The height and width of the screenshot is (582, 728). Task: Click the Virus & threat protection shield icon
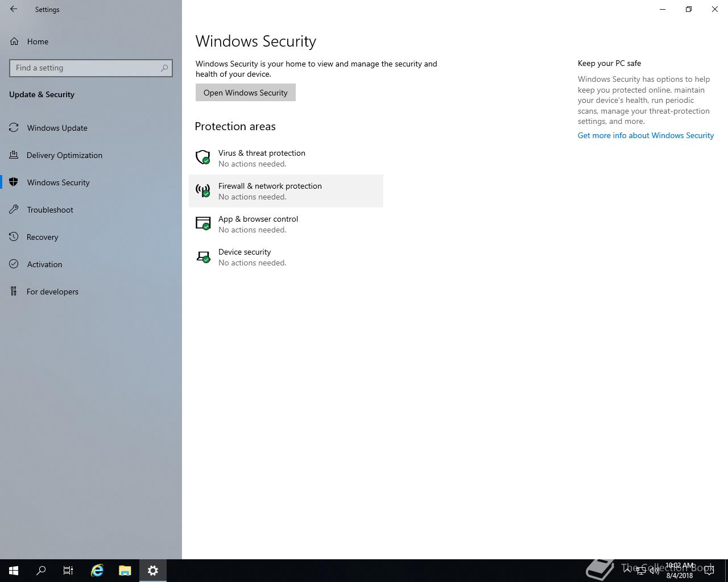203,157
